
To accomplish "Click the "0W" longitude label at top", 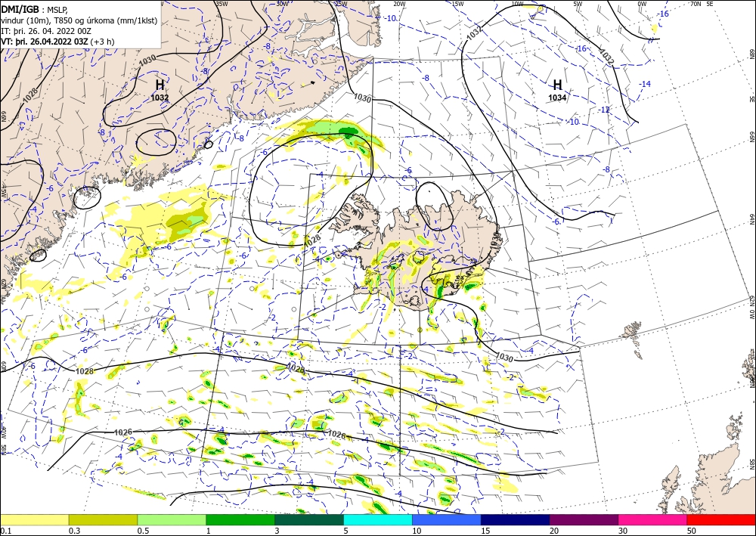I will tap(642, 4).
